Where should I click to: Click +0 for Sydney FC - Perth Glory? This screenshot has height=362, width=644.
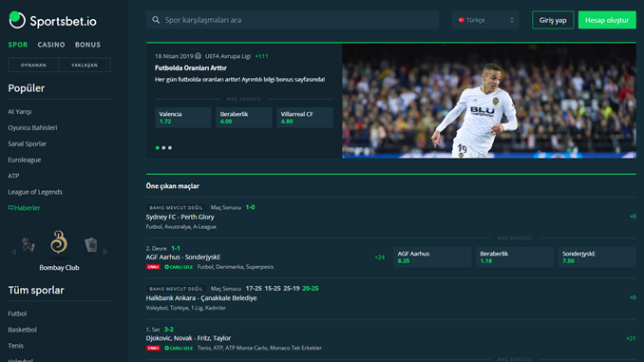633,216
